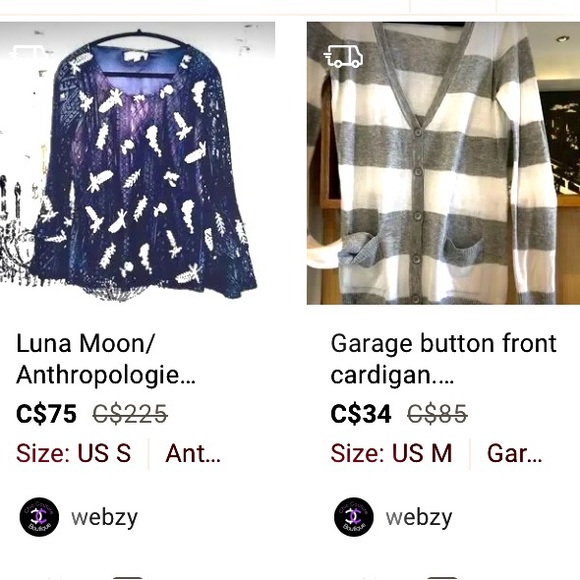The width and height of the screenshot is (580, 580).
Task: Tap the button below the Luna Moon seller row
Action: 128,577
